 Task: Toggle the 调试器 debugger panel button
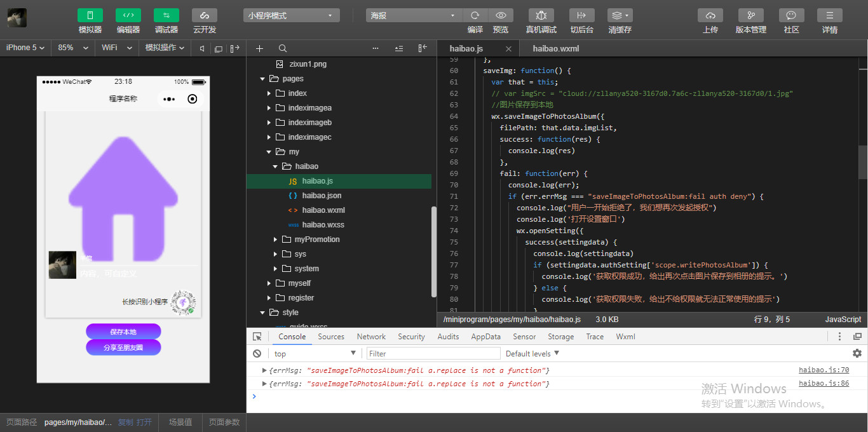166,15
